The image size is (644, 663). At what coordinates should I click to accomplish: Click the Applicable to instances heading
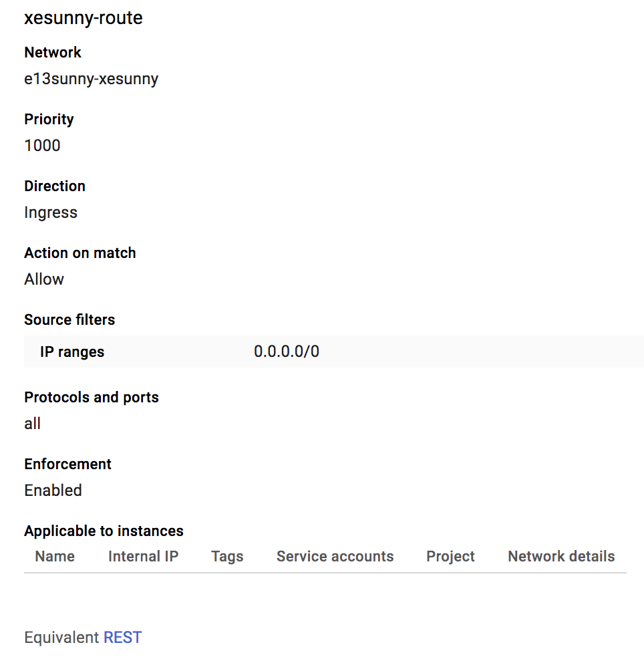tap(104, 531)
